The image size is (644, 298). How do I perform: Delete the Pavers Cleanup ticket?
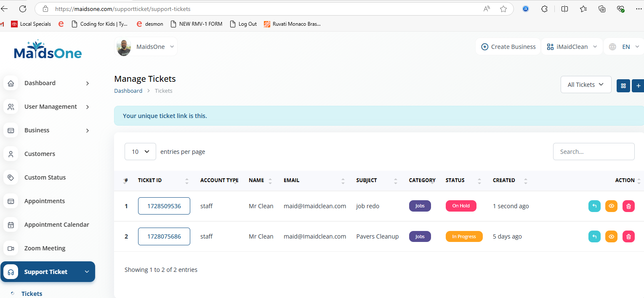click(628, 236)
